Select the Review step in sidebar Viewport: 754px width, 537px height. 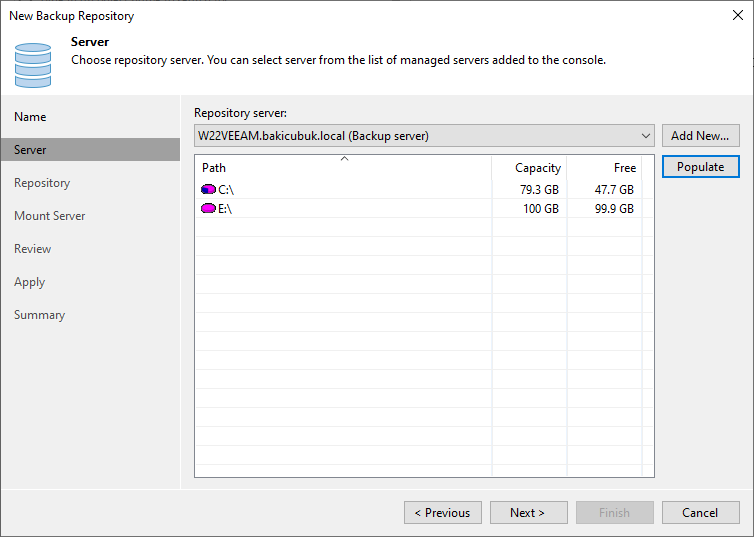click(32, 249)
